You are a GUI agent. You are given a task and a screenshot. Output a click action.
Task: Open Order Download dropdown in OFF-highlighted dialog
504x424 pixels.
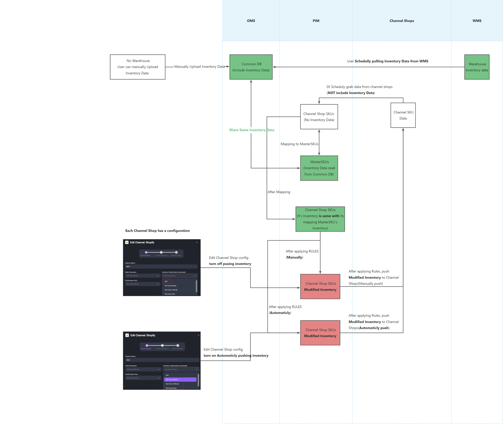pyautogui.click(x=143, y=276)
